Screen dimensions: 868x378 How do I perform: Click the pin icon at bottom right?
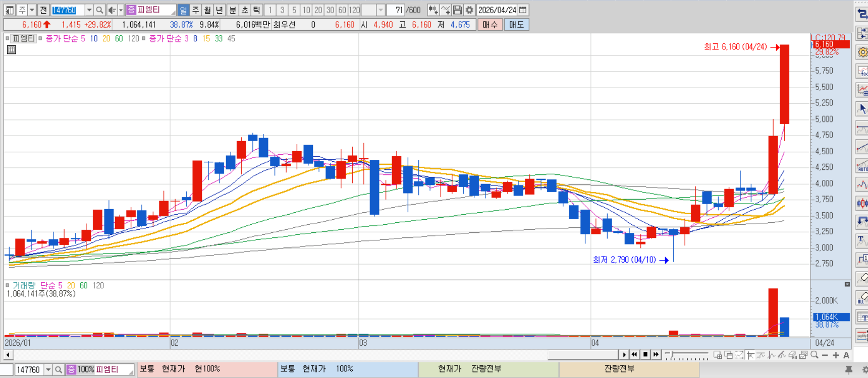tap(849, 370)
